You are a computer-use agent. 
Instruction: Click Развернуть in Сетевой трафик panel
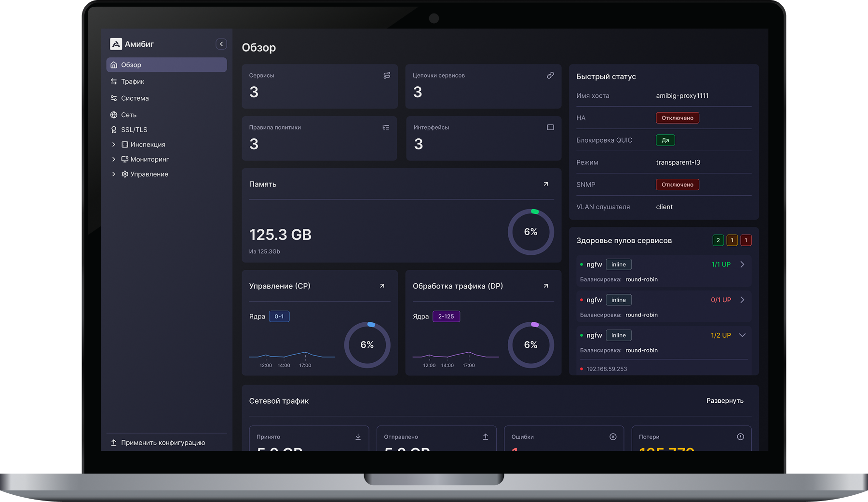click(724, 401)
